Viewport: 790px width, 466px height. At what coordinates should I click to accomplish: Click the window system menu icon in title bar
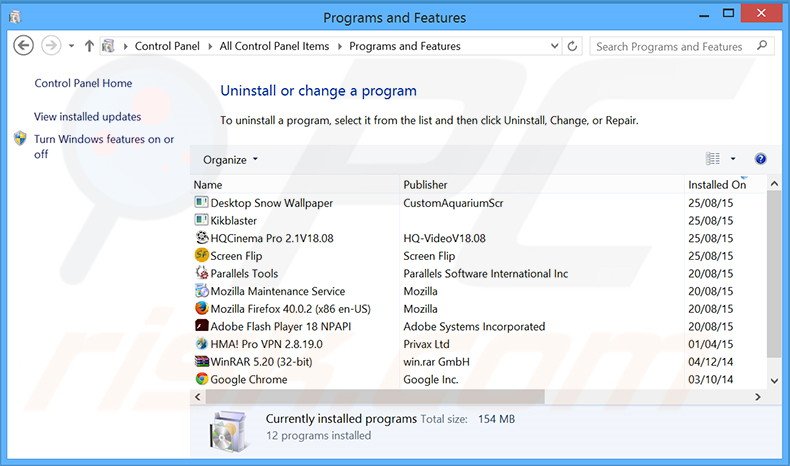click(x=15, y=17)
